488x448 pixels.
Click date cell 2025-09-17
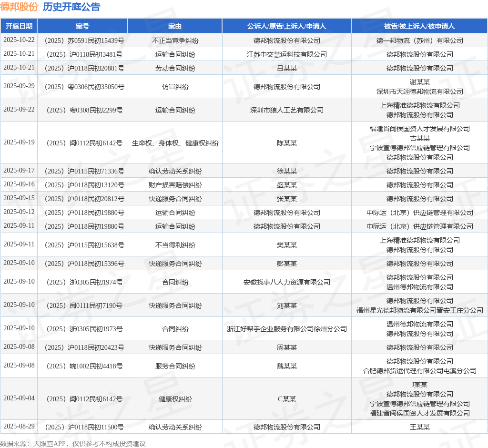pos(19,170)
